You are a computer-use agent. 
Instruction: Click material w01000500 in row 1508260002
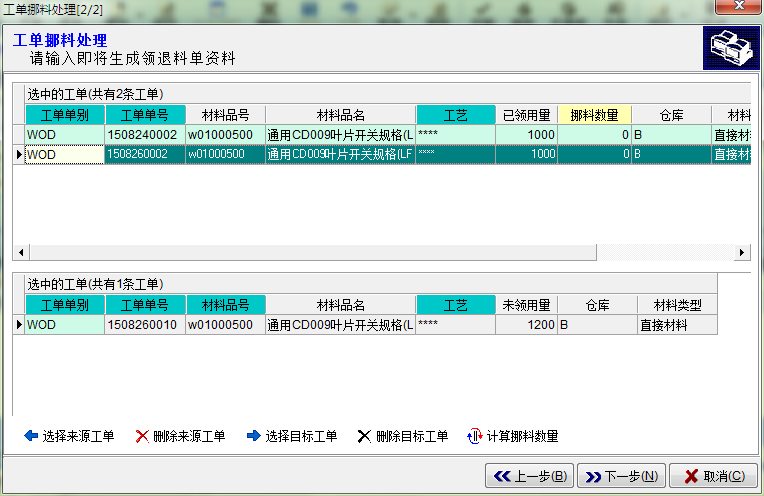[226, 154]
